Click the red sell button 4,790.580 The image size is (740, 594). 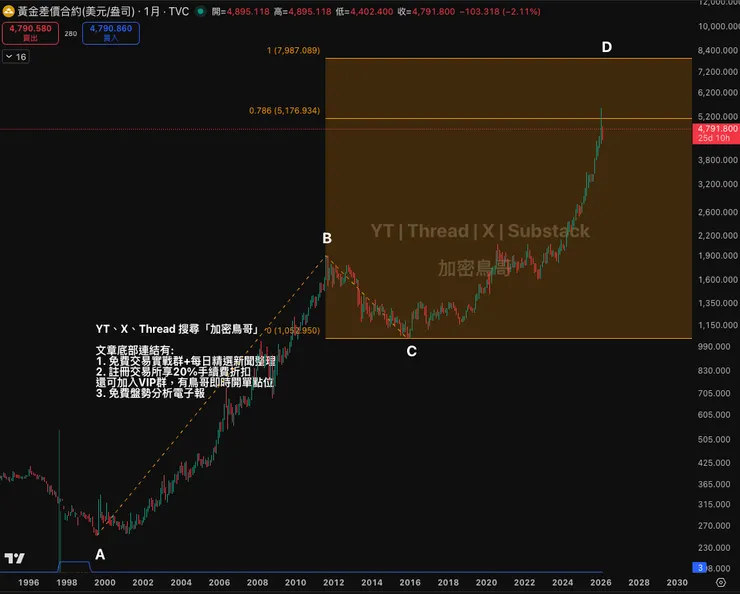point(31,33)
